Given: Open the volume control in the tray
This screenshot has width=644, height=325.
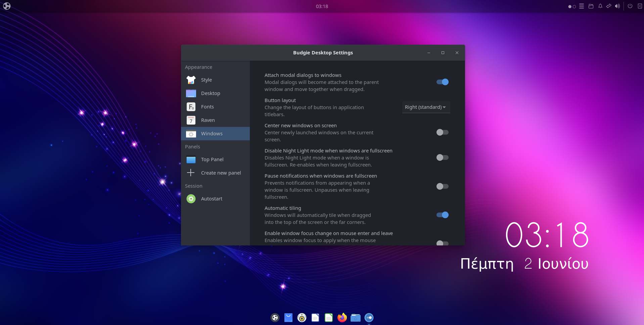Looking at the screenshot, I should (x=618, y=6).
